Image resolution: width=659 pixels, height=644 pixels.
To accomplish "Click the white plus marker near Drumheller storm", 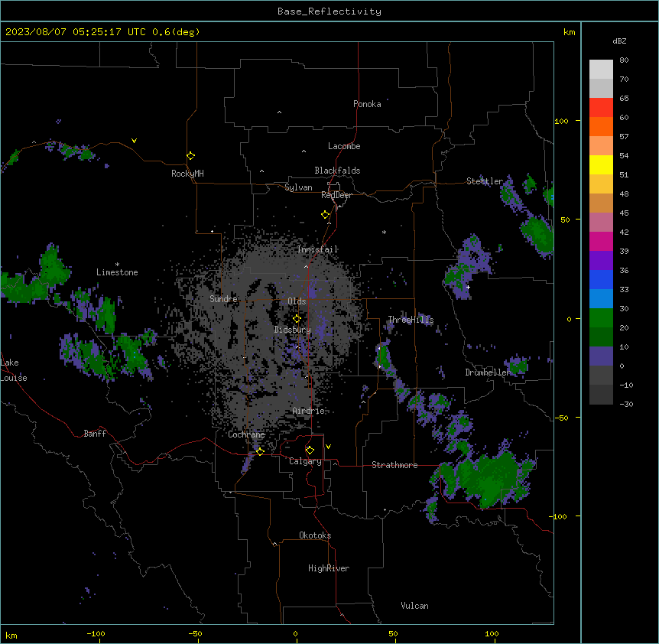I will pos(468,287).
